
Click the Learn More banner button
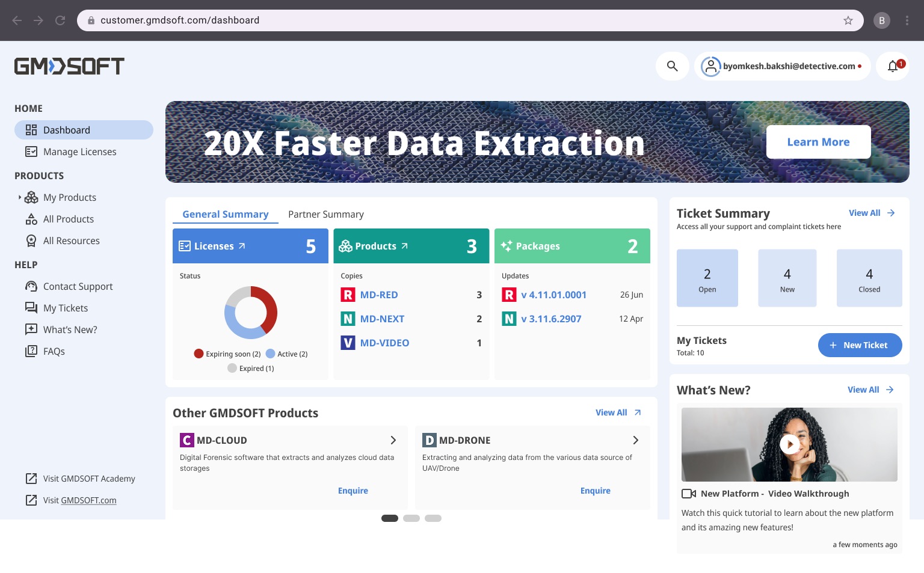(x=818, y=142)
